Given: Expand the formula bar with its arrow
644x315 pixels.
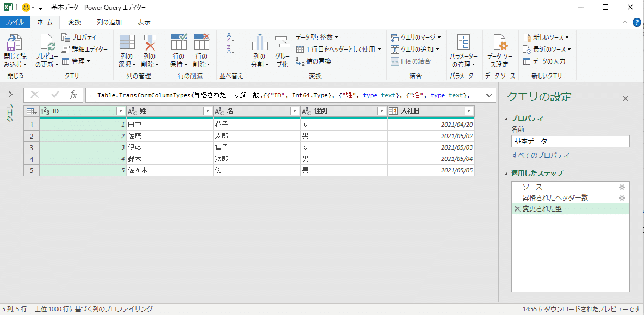Looking at the screenshot, I should (x=489, y=95).
